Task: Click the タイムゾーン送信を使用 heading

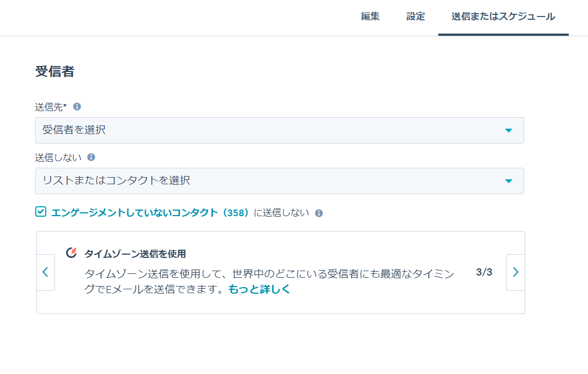Action: coord(135,254)
